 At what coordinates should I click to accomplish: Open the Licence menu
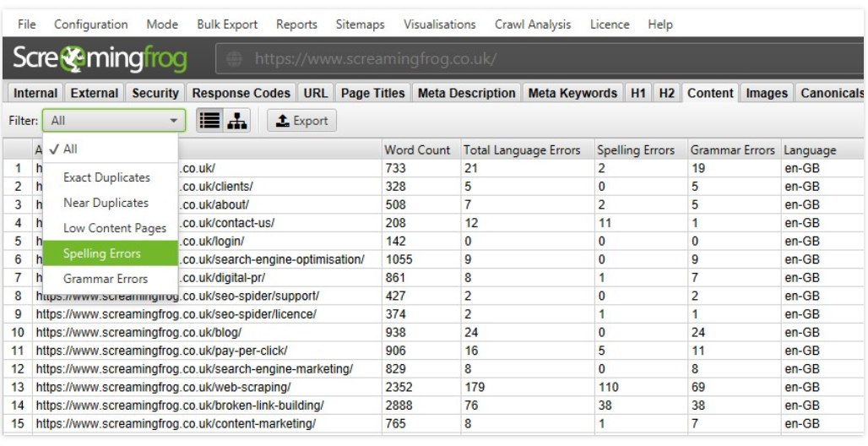pos(610,24)
